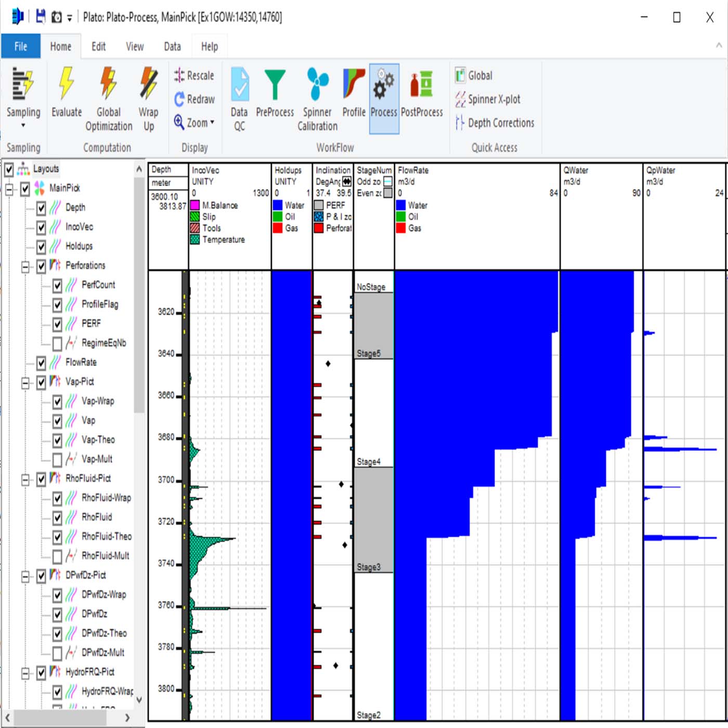This screenshot has width=728, height=728.
Task: Select the PreProcess funnel icon
Action: [x=275, y=84]
